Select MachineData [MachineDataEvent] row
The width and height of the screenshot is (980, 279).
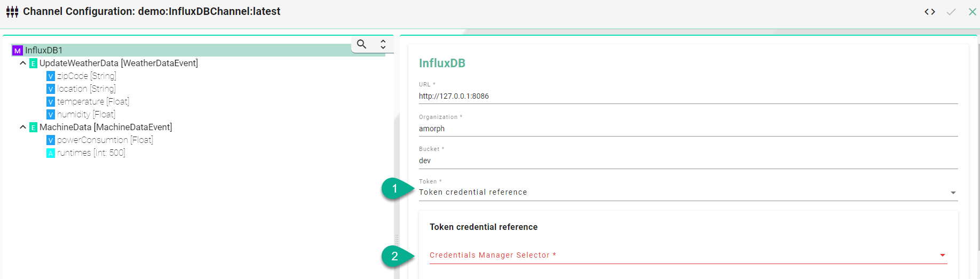pos(106,127)
